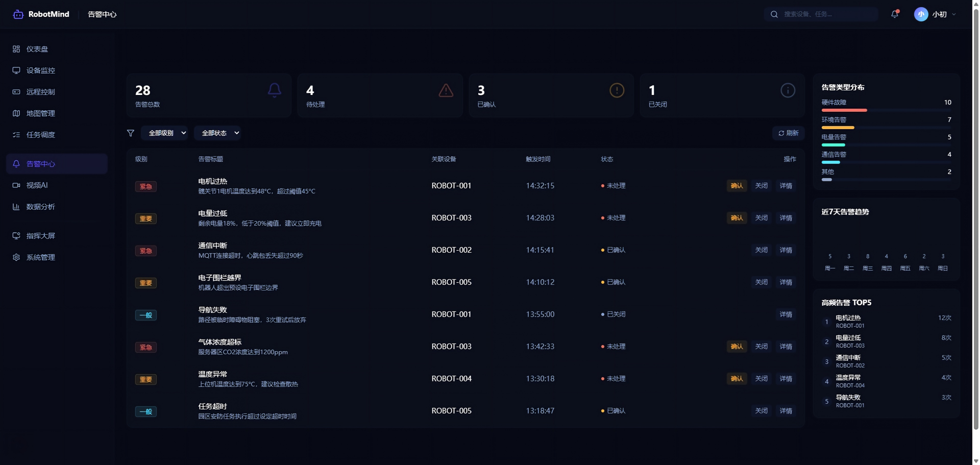Confirm the 电量过低 alarm
The width and height of the screenshot is (980, 465).
[737, 218]
